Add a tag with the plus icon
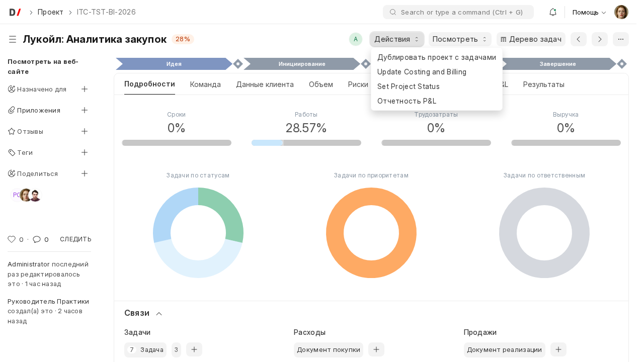The height and width of the screenshot is (362, 644). click(x=85, y=152)
